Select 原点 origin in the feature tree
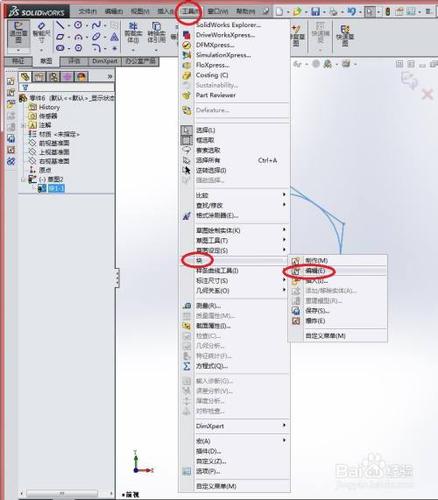This screenshot has height=500, width=438. pos(45,170)
